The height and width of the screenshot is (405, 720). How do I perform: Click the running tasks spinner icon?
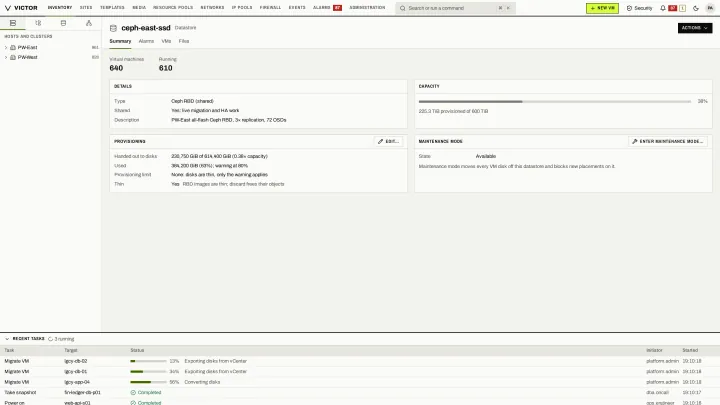(x=51, y=339)
